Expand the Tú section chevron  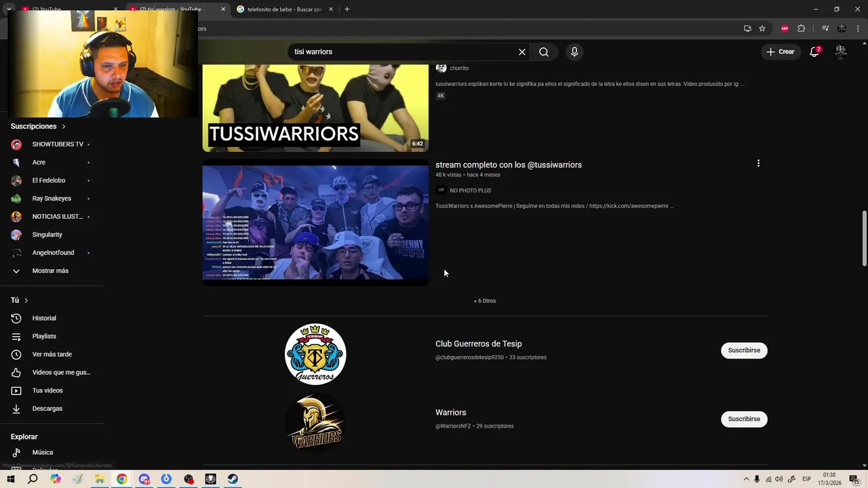pyautogui.click(x=26, y=300)
